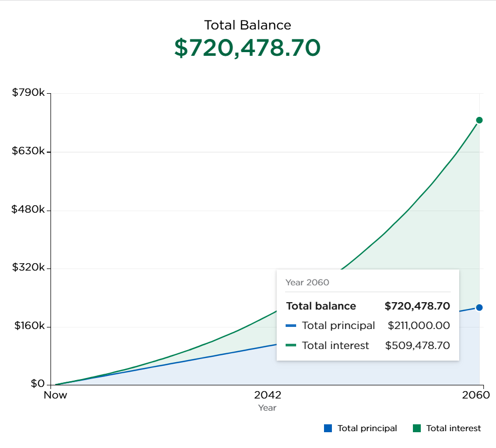Click the green Total interest legend square
496x448 pixels.
click(417, 429)
